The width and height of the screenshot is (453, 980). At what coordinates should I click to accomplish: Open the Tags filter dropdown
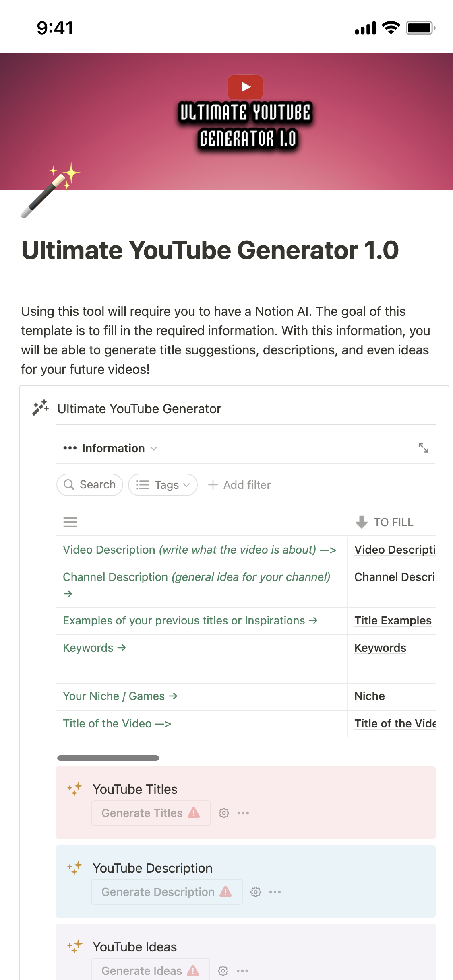[163, 485]
